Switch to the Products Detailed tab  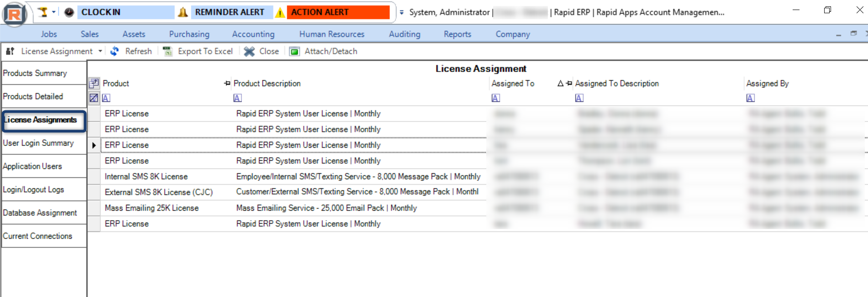tap(44, 96)
